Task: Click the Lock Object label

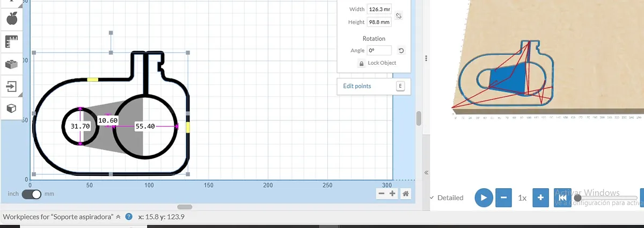Action: (382, 63)
